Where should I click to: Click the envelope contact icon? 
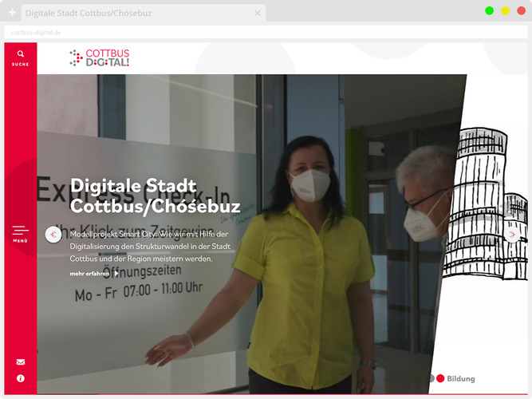tap(21, 361)
